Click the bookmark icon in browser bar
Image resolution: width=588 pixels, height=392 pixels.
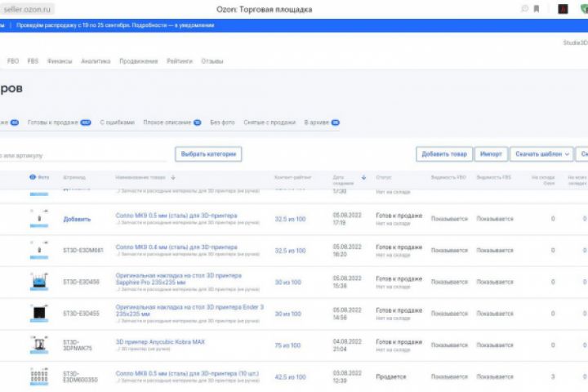(x=537, y=9)
